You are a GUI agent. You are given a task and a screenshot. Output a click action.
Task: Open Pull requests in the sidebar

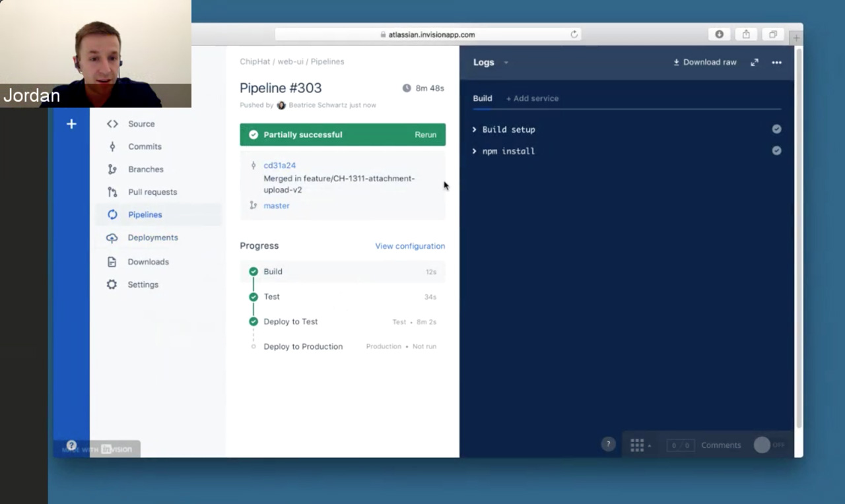pyautogui.click(x=152, y=192)
